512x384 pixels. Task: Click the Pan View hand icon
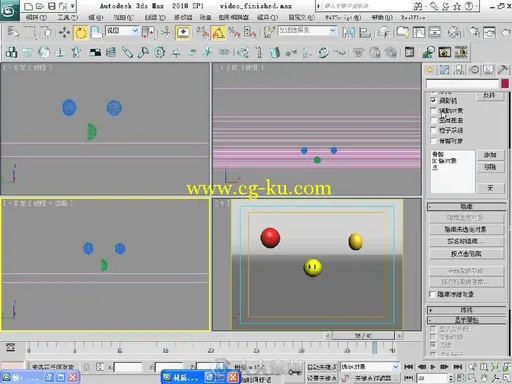(484, 378)
